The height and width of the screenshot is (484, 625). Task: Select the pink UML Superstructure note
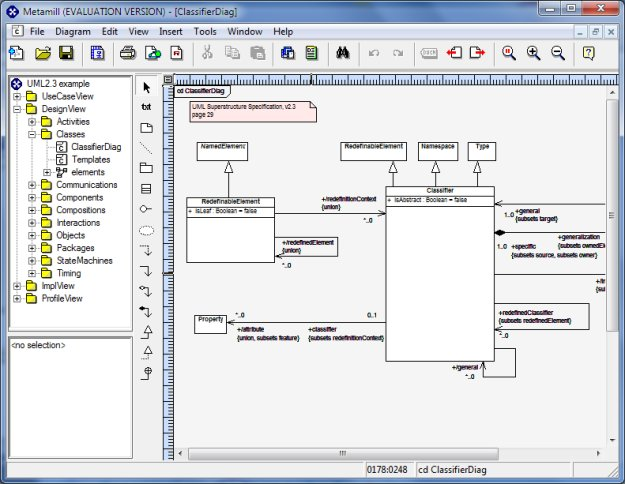pyautogui.click(x=253, y=111)
